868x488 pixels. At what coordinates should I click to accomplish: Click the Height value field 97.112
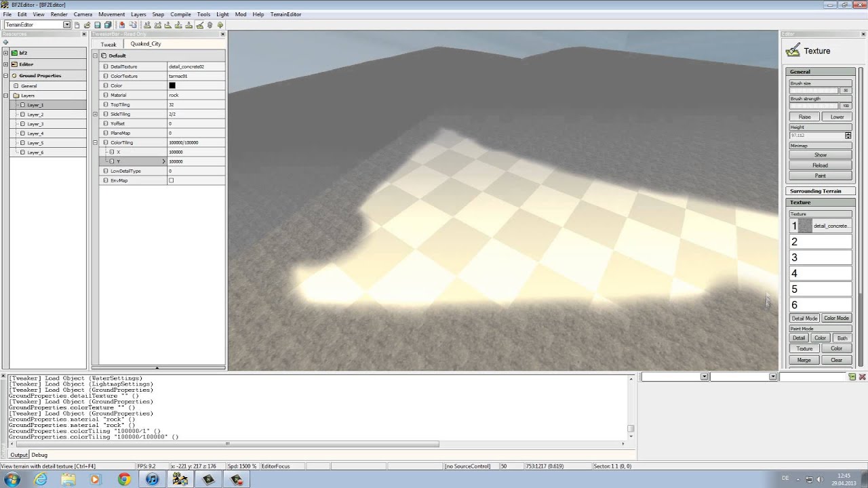coord(817,136)
